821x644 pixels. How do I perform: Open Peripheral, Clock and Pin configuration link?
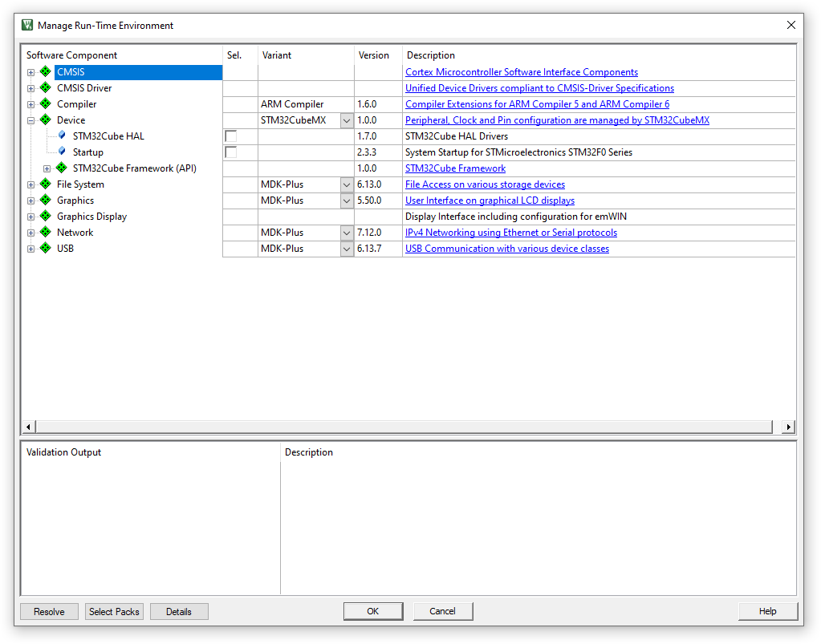point(557,120)
